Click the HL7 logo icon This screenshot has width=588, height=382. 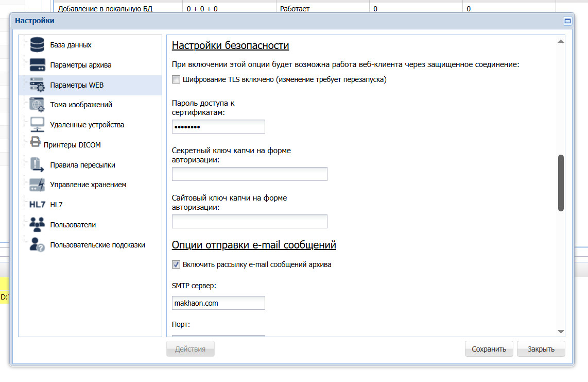(x=37, y=205)
